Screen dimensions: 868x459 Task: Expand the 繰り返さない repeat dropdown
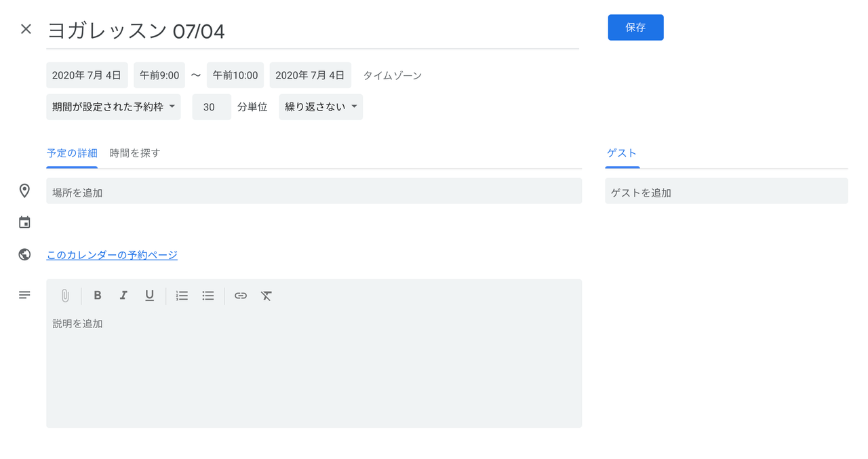click(x=321, y=107)
